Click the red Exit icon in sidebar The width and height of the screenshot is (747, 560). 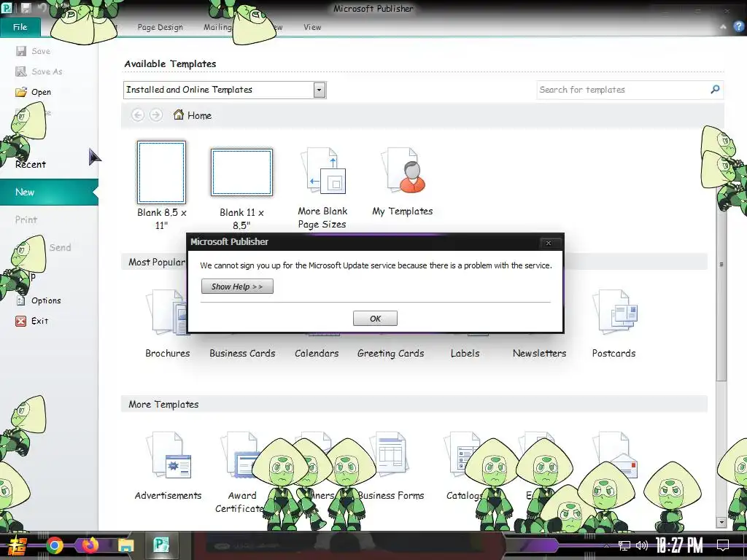click(20, 321)
